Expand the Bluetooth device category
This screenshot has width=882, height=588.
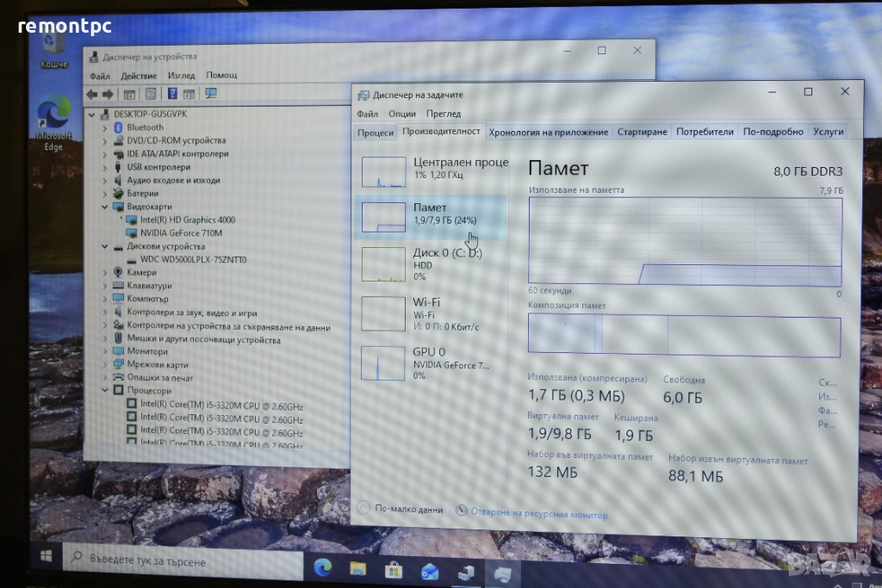coord(105,127)
